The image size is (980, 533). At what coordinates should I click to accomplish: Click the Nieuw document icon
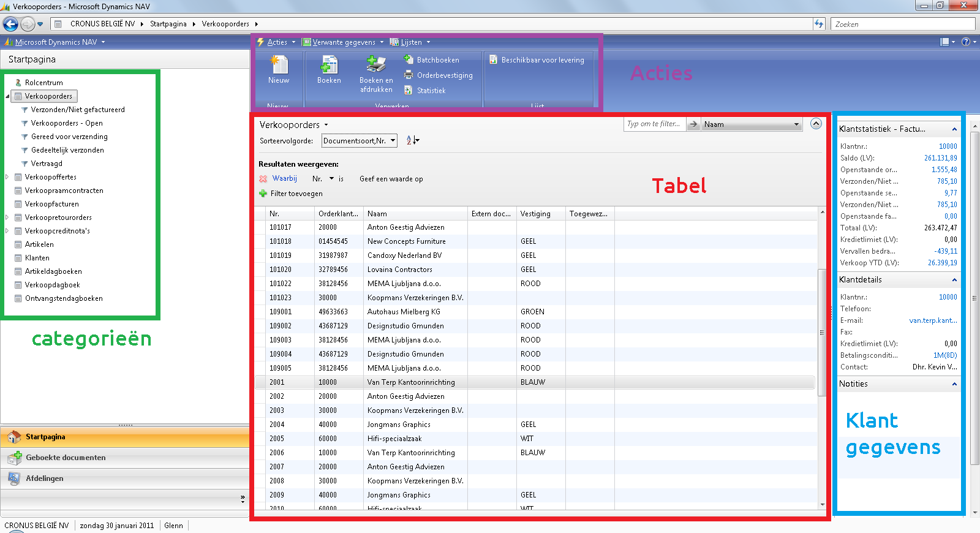[279, 65]
